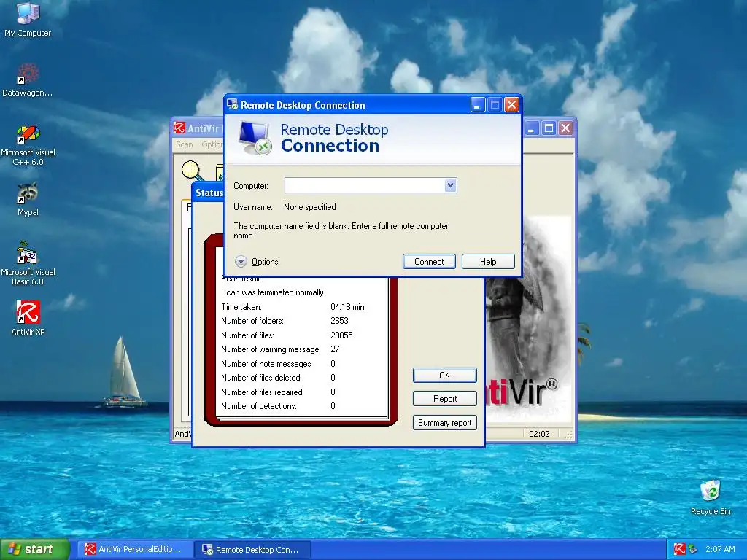This screenshot has width=747, height=560.
Task: Minimize the Remote Desktop Connection window
Action: 478,105
